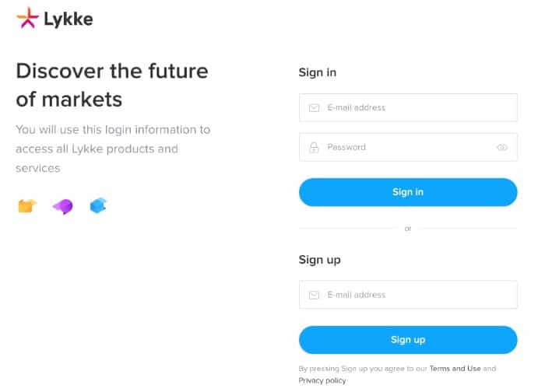This screenshot has width=545, height=392.
Task: Click envelope icon in Sign in email field
Action: [x=314, y=107]
